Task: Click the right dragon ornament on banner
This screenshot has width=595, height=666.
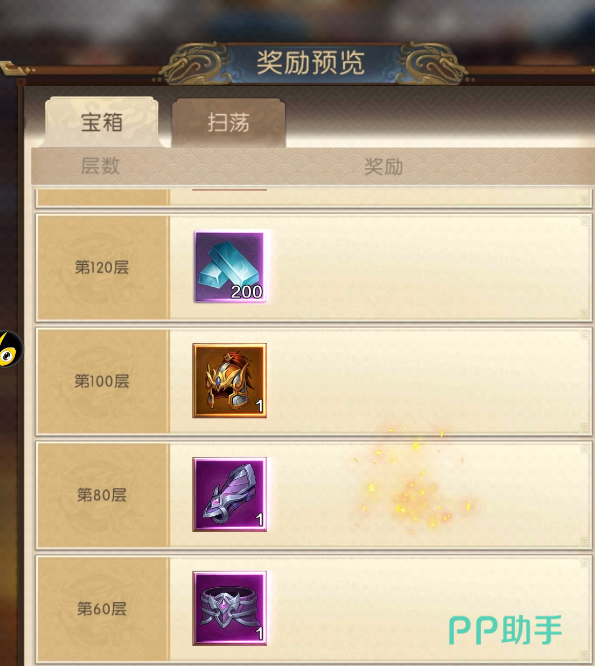Action: pos(431,64)
